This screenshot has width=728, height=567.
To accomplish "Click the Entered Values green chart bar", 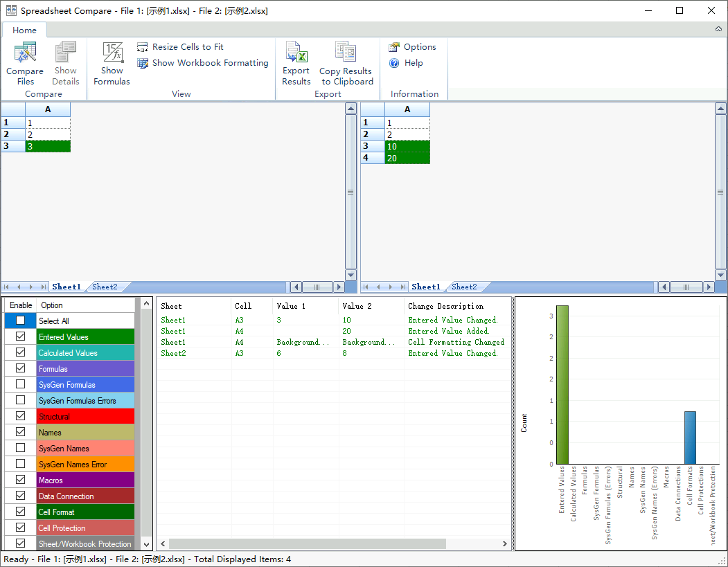I will [562, 384].
